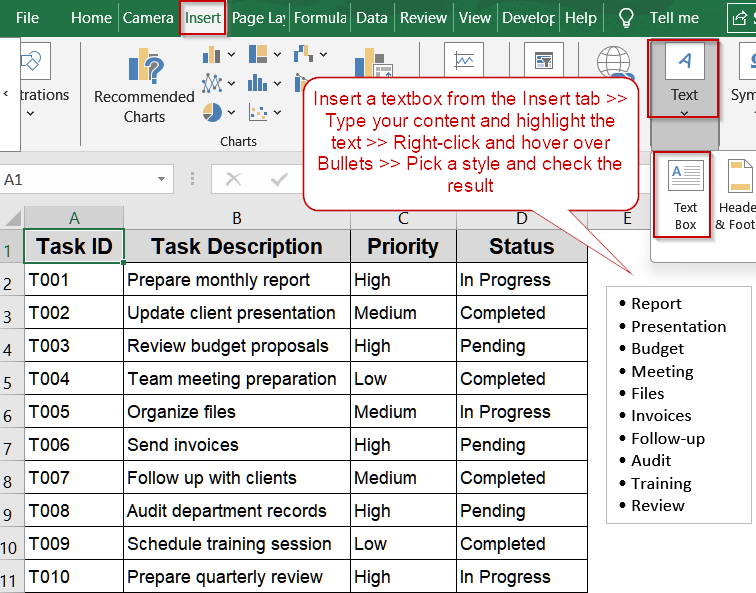This screenshot has height=593, width=756.
Task: Click the Insert Waterfall Chart icon
Action: tap(303, 54)
